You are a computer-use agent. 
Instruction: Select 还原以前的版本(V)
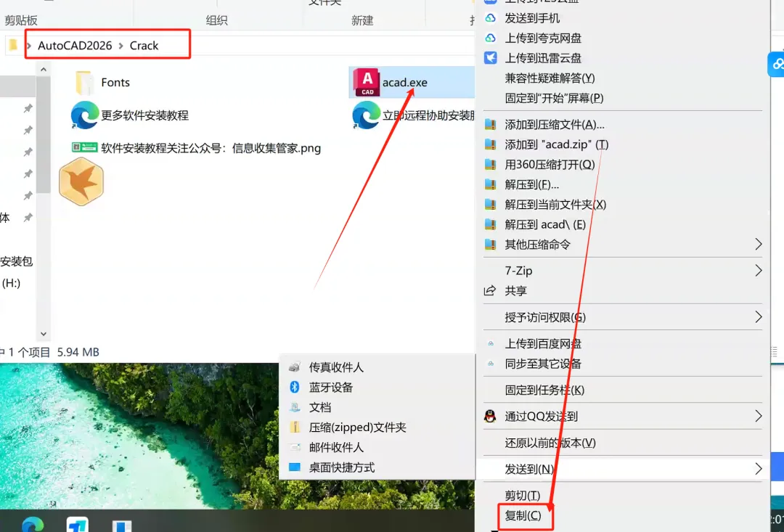click(x=550, y=443)
